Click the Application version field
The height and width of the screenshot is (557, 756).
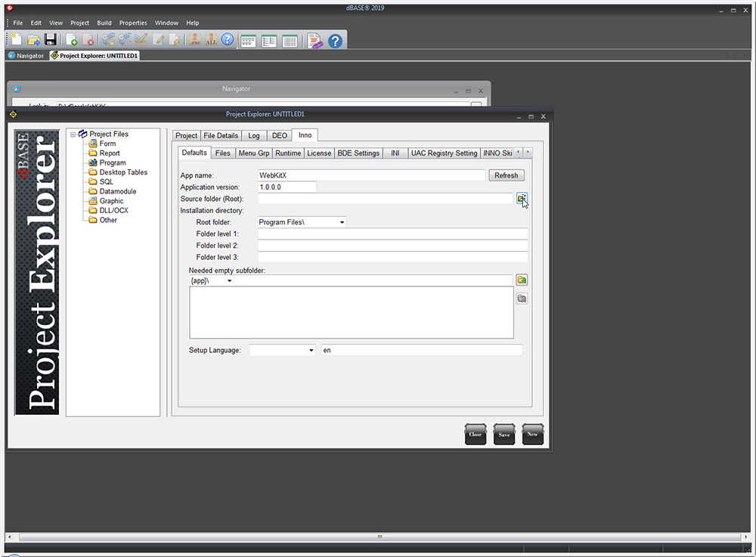[287, 187]
